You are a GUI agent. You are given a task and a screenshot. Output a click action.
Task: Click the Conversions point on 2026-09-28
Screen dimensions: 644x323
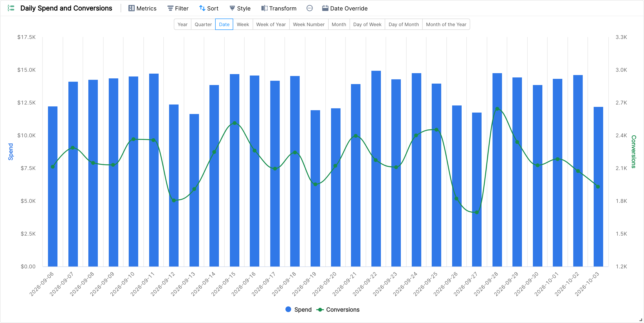(497, 109)
